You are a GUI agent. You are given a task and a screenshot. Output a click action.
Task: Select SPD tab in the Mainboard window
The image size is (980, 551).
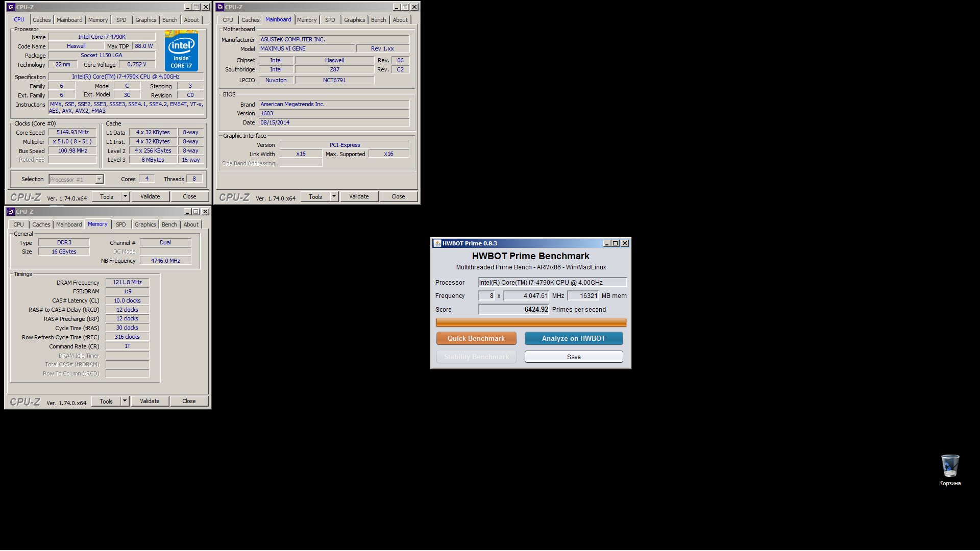click(x=330, y=20)
